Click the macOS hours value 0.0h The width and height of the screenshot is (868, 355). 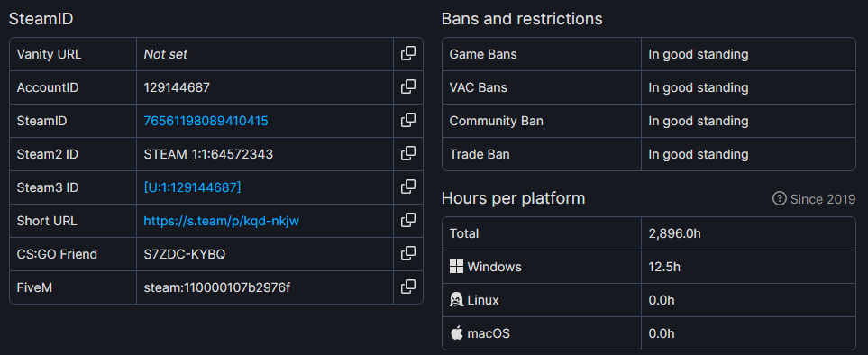662,333
